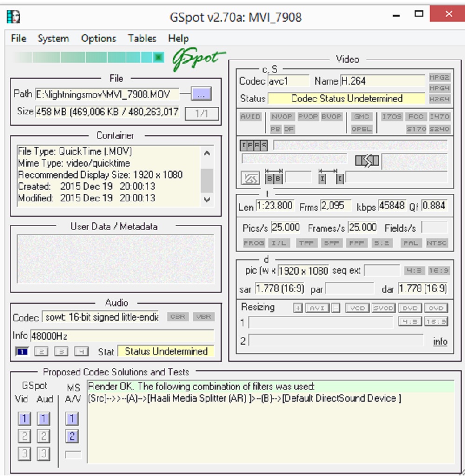Click the VCD resizing preset button
465x476 pixels.
357,308
